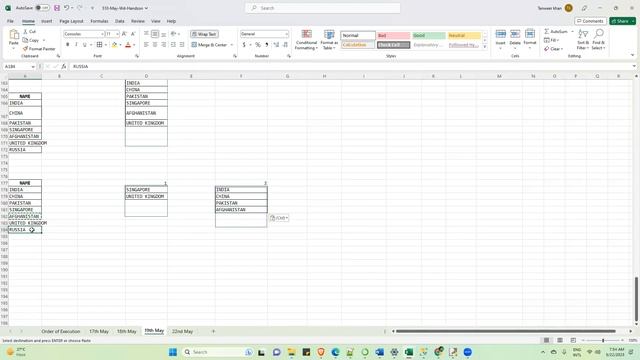The image size is (640, 360).
Task: Open the font size dropdown
Action: coord(118,34)
